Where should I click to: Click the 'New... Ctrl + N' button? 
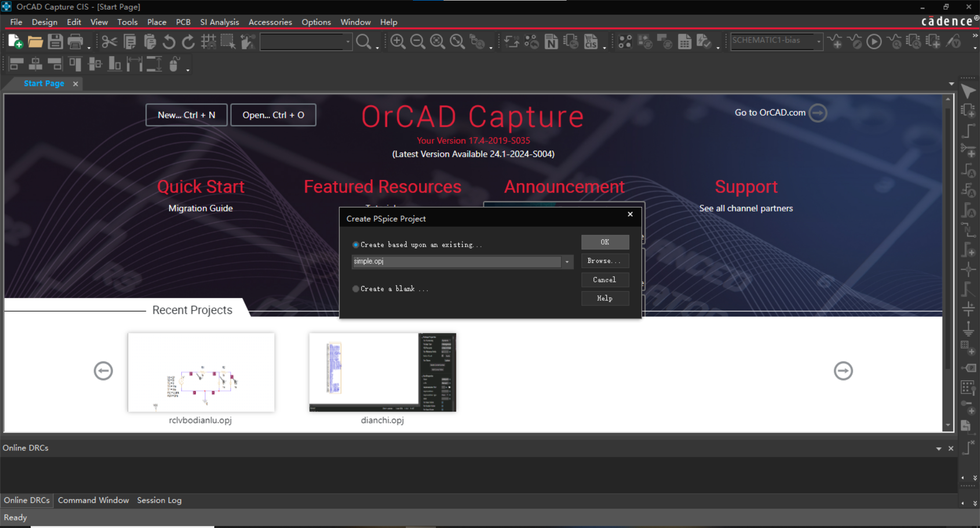coord(186,115)
